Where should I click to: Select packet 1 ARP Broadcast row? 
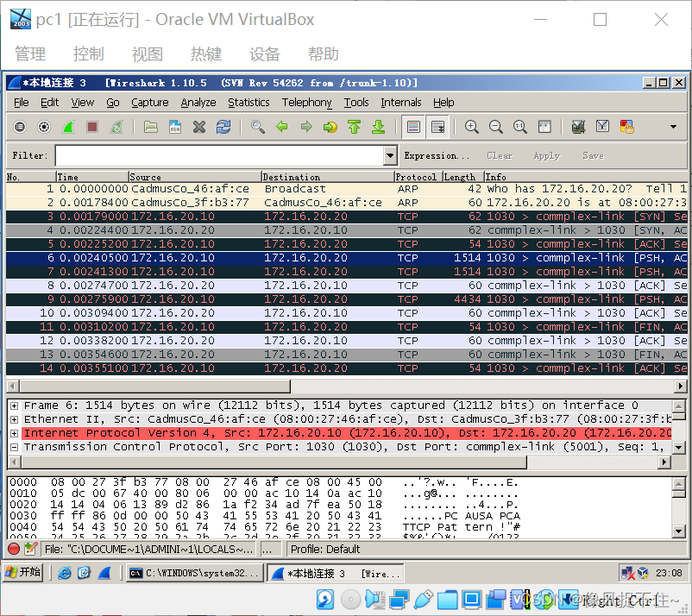(x=347, y=189)
